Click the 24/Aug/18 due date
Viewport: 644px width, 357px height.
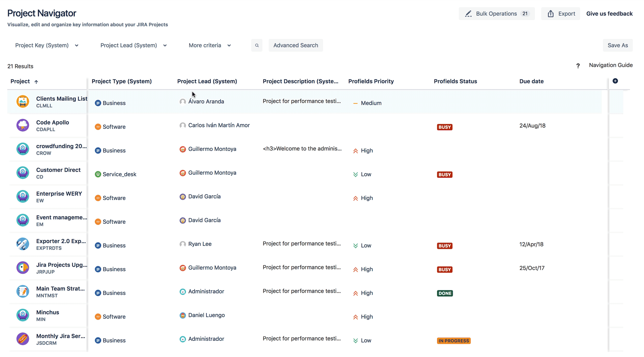point(532,126)
